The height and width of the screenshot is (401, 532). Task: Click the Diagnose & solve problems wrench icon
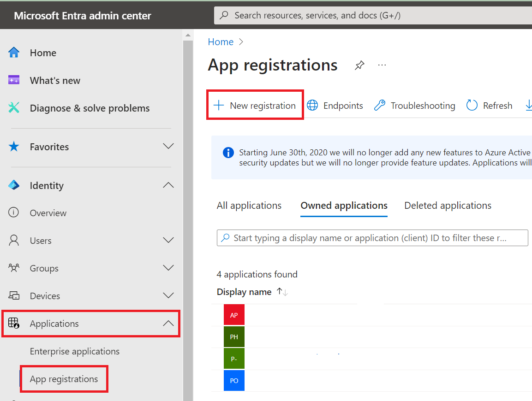point(14,108)
